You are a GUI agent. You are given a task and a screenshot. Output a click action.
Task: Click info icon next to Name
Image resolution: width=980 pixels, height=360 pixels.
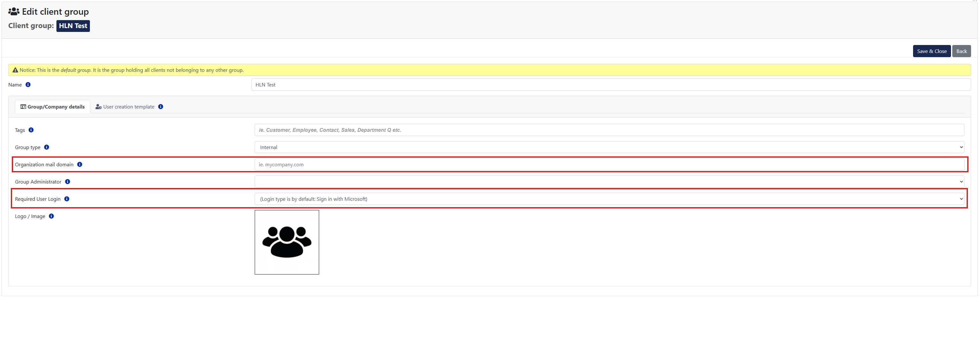click(28, 85)
